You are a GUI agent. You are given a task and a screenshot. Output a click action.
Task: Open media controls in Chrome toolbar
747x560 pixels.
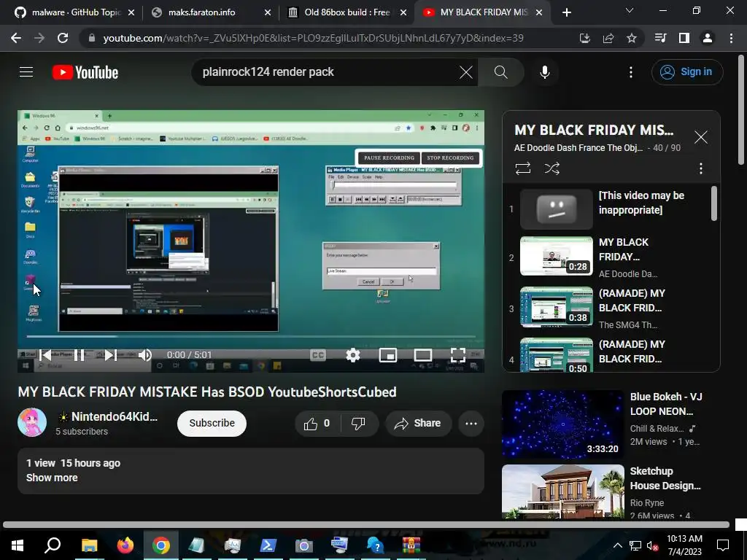pyautogui.click(x=660, y=38)
